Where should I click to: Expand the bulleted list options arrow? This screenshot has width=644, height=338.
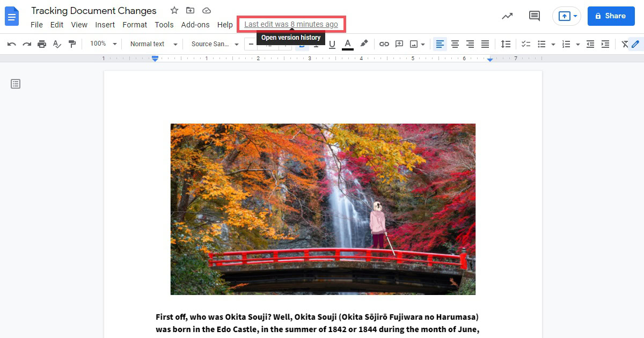[x=553, y=44]
